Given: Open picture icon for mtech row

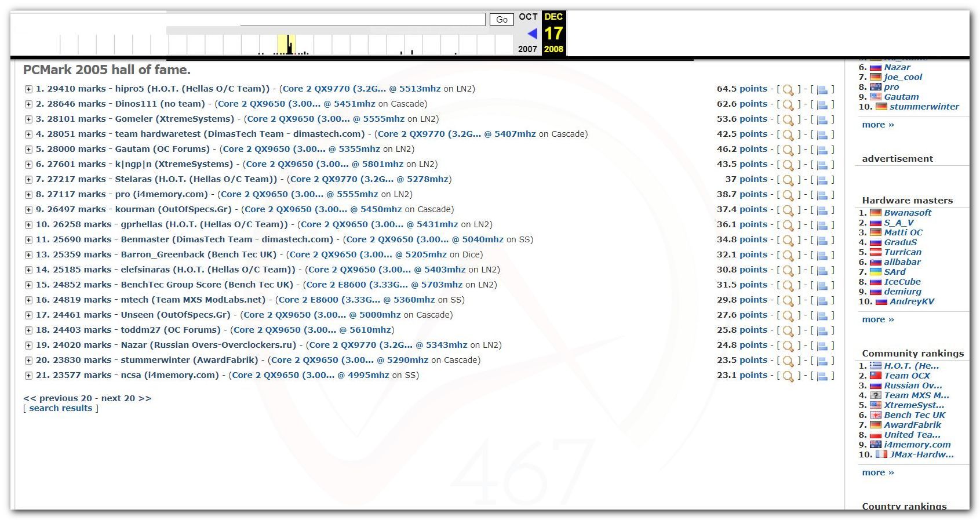Looking at the screenshot, I should pyautogui.click(x=822, y=300).
